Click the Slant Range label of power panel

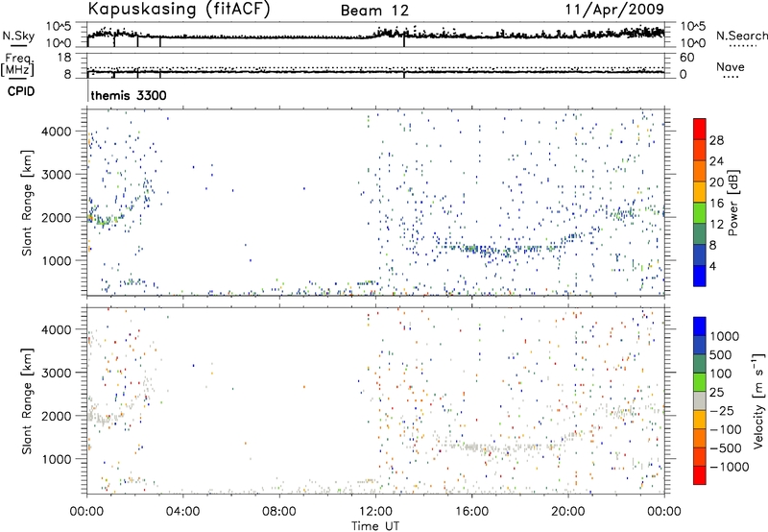click(x=27, y=203)
